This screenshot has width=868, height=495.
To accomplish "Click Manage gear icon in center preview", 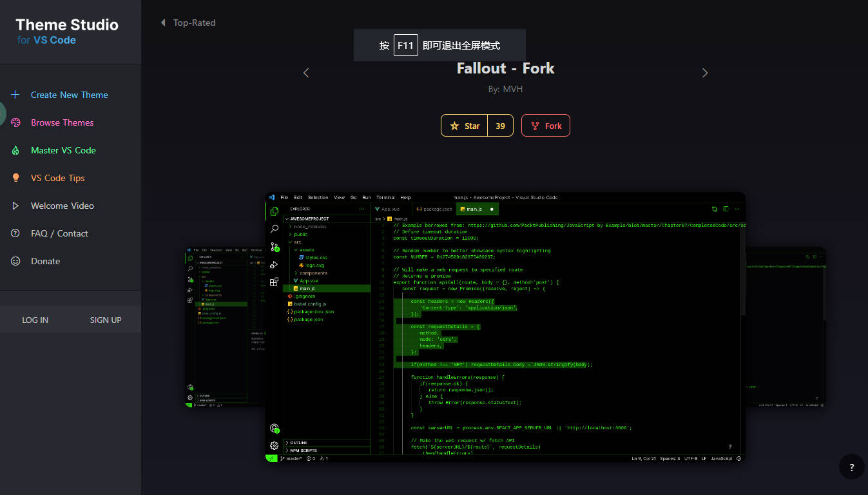I will [x=275, y=445].
